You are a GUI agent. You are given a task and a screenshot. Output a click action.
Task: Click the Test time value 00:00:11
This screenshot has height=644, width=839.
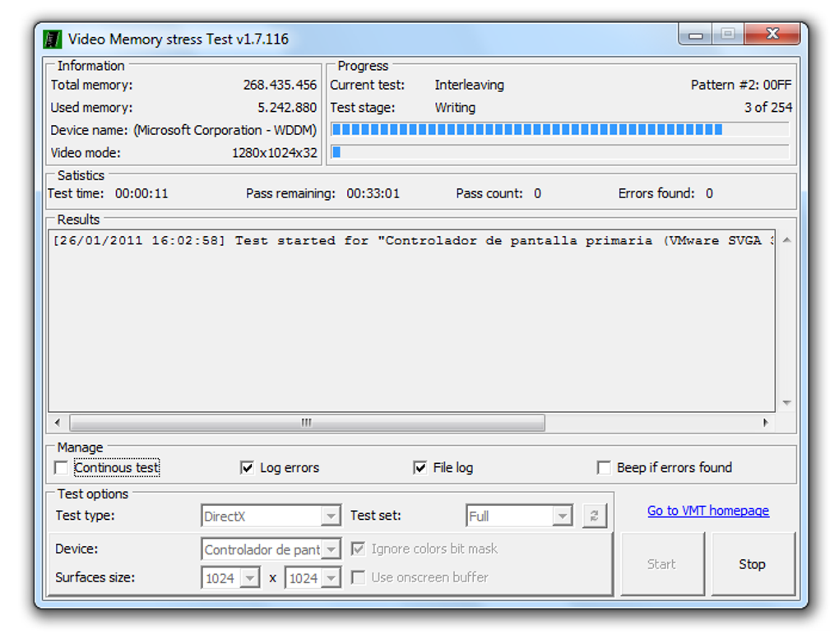coord(141,193)
